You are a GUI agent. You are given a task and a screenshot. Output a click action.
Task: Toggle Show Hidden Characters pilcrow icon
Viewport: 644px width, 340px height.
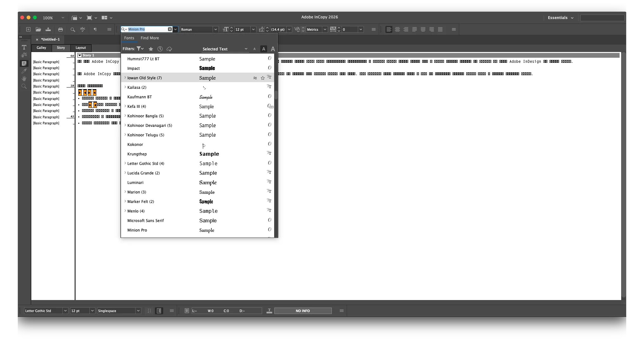coord(95,29)
